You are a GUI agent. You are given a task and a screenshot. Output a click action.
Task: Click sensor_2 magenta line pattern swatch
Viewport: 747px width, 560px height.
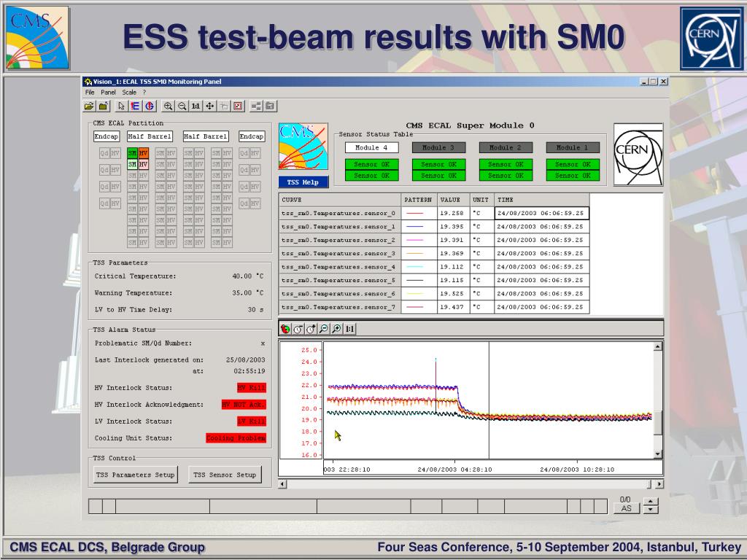[414, 240]
